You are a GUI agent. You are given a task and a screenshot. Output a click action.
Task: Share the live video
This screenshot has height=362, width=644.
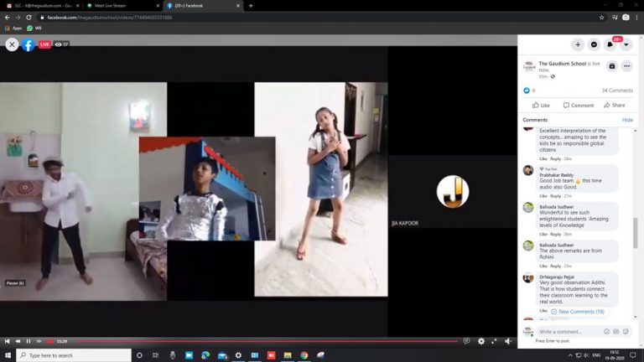click(x=615, y=106)
